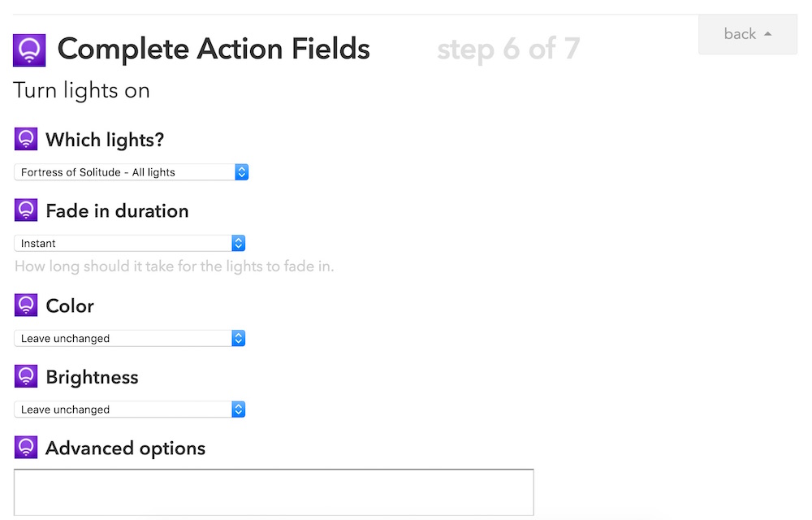The width and height of the screenshot is (812, 520).
Task: Click the Advanced options label
Action: (x=125, y=448)
